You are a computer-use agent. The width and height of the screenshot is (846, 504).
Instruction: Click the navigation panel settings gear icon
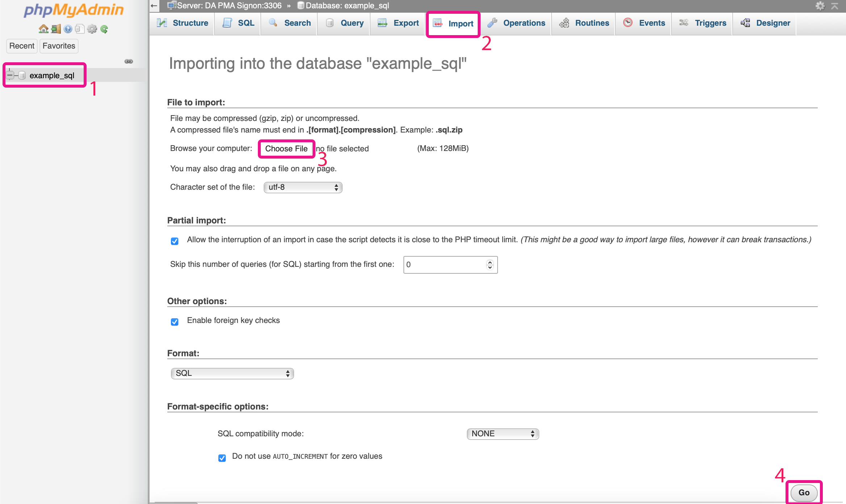(x=92, y=29)
